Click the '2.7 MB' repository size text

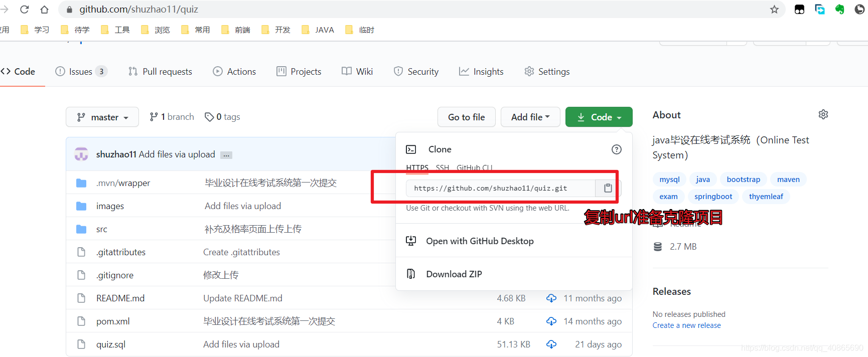coord(683,247)
